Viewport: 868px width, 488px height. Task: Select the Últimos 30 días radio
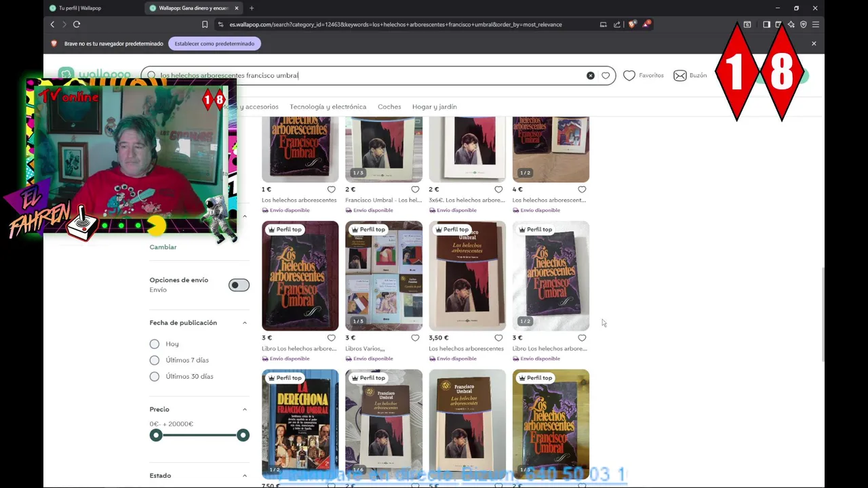(x=155, y=376)
